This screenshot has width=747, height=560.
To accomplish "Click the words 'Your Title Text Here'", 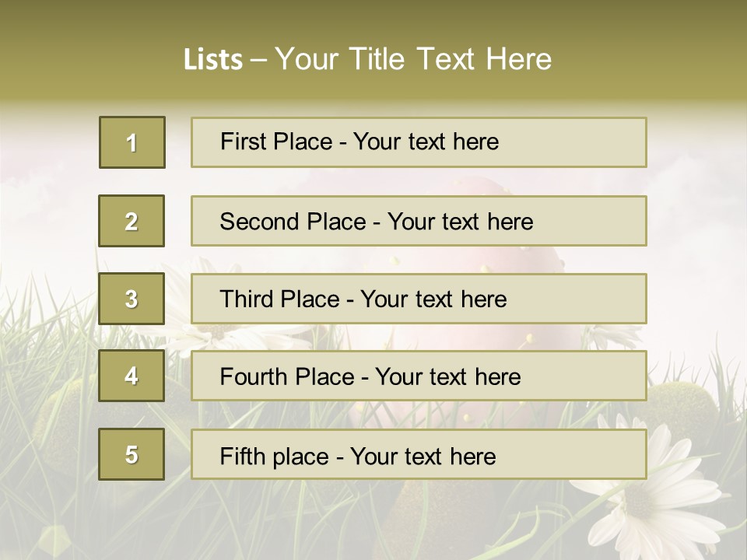I will point(413,59).
